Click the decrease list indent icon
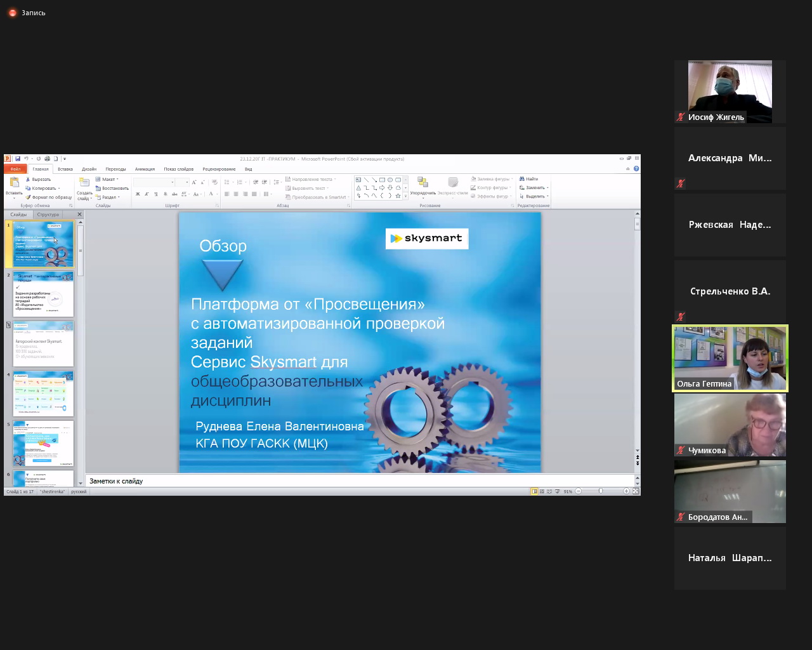Viewport: 812px width, 650px height. pos(255,182)
